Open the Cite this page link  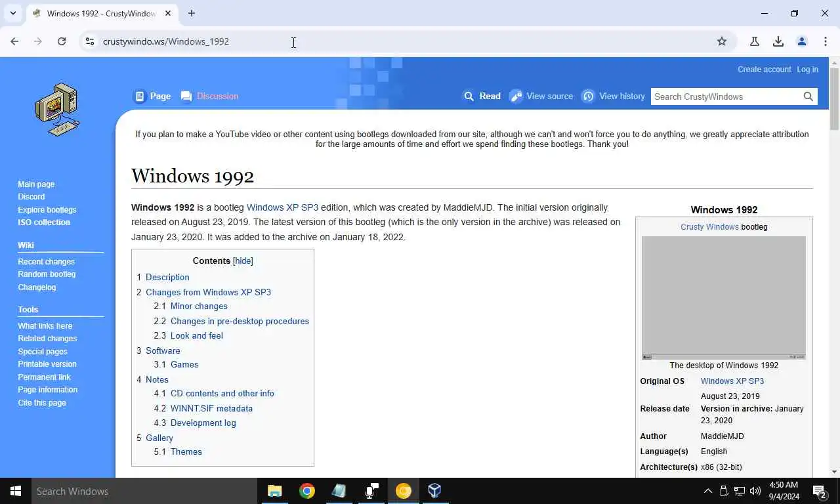point(42,403)
